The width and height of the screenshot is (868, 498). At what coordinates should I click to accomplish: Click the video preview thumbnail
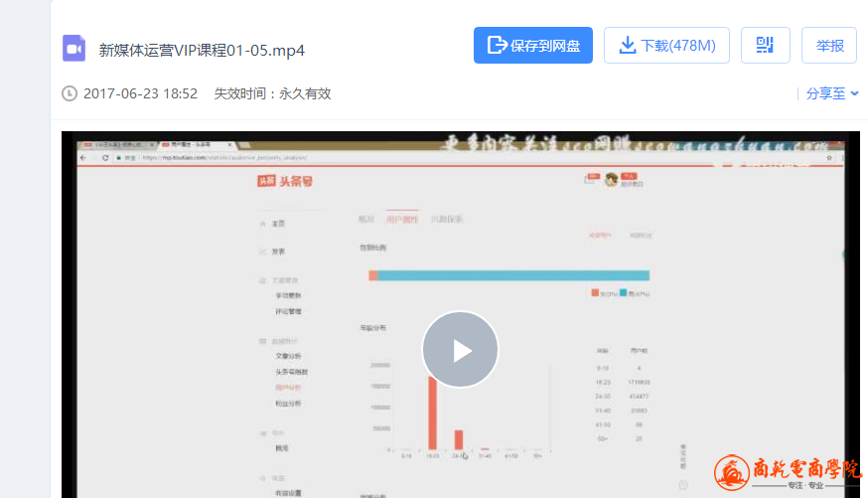pos(460,314)
